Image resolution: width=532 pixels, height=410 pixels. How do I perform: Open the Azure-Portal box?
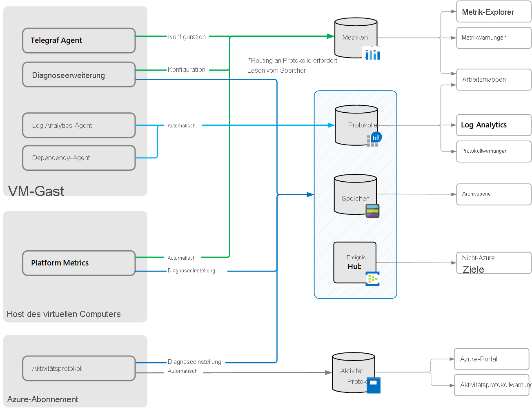point(492,359)
